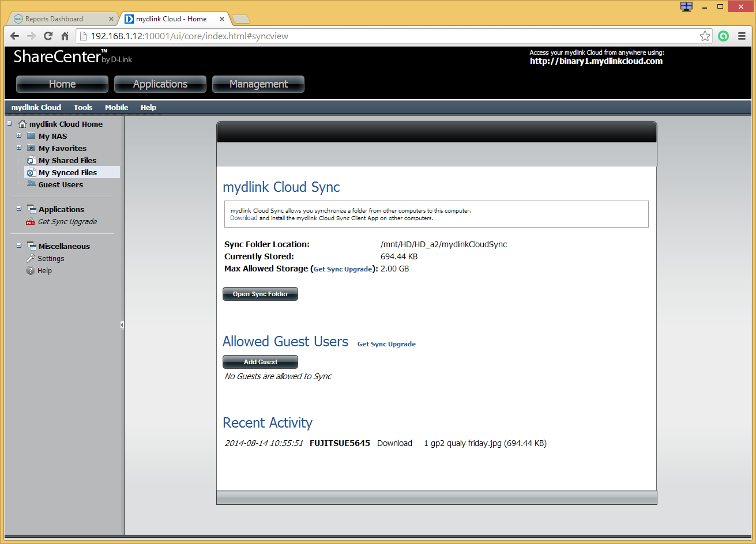Reload the current page
The image size is (756, 544).
(48, 36)
